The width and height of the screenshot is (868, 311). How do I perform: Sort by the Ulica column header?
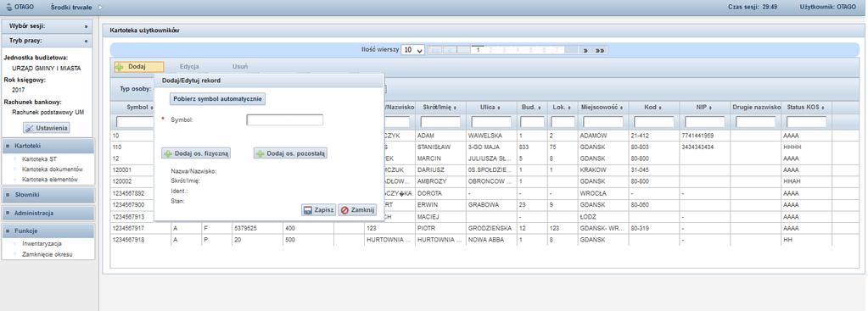(x=491, y=107)
